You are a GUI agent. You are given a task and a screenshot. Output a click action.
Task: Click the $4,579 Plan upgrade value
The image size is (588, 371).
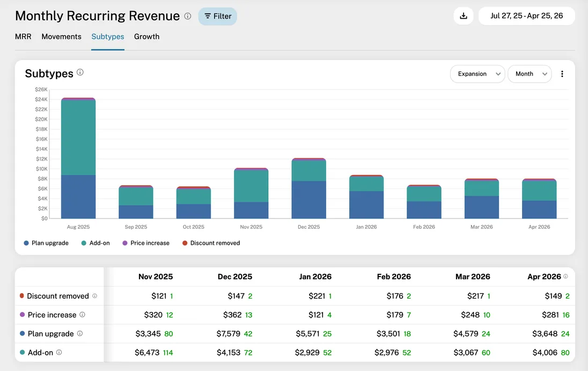(x=466, y=333)
